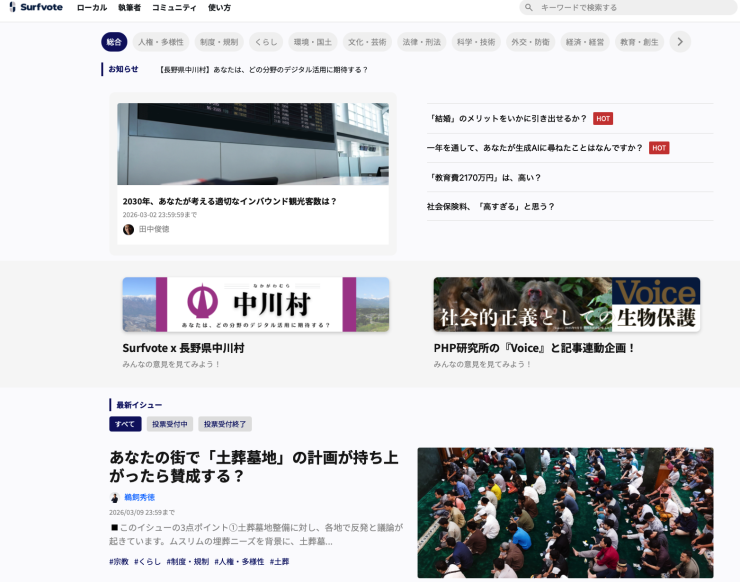
Task: Click the Surfvote logo
Action: click(36, 7)
